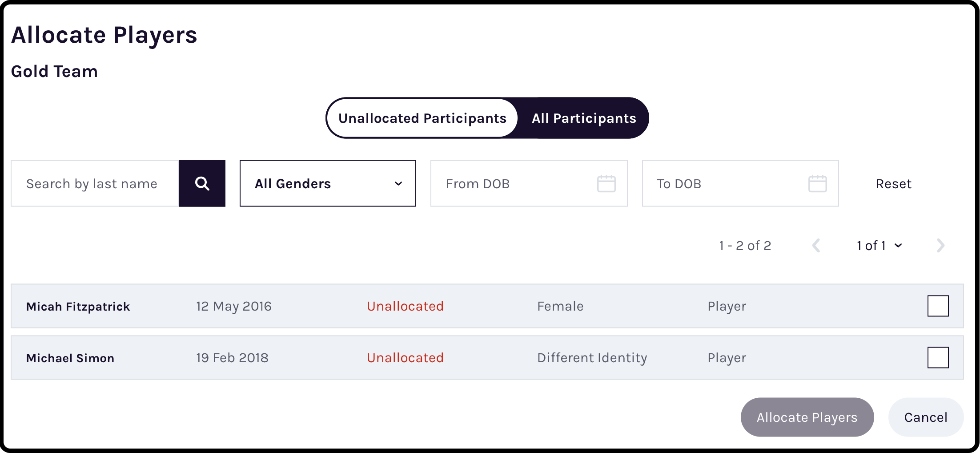Image resolution: width=980 pixels, height=453 pixels.
Task: Open the All Genders dropdown
Action: tap(328, 183)
